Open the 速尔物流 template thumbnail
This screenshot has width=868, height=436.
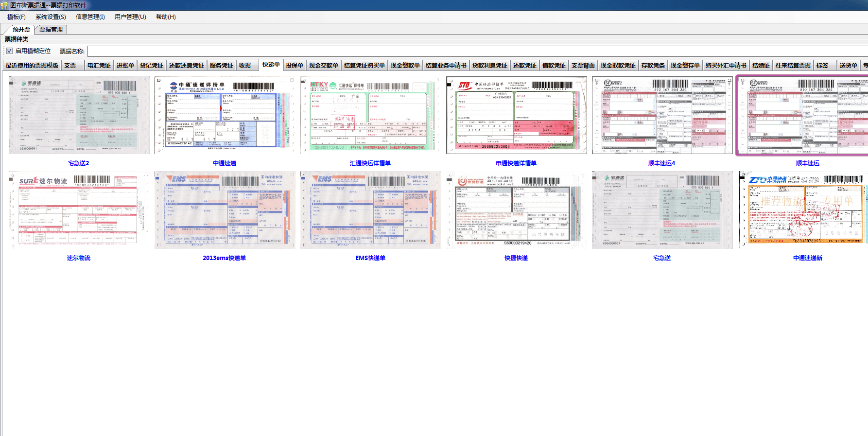click(79, 210)
